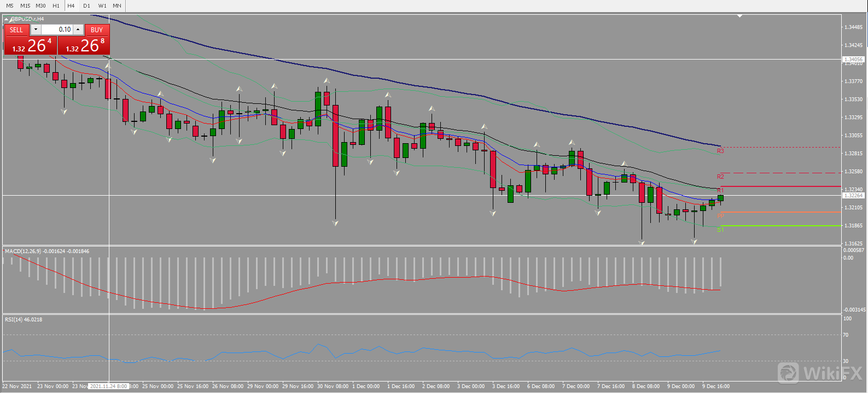
Task: Click the 0.10 lot volume field
Action: pyautogui.click(x=57, y=30)
